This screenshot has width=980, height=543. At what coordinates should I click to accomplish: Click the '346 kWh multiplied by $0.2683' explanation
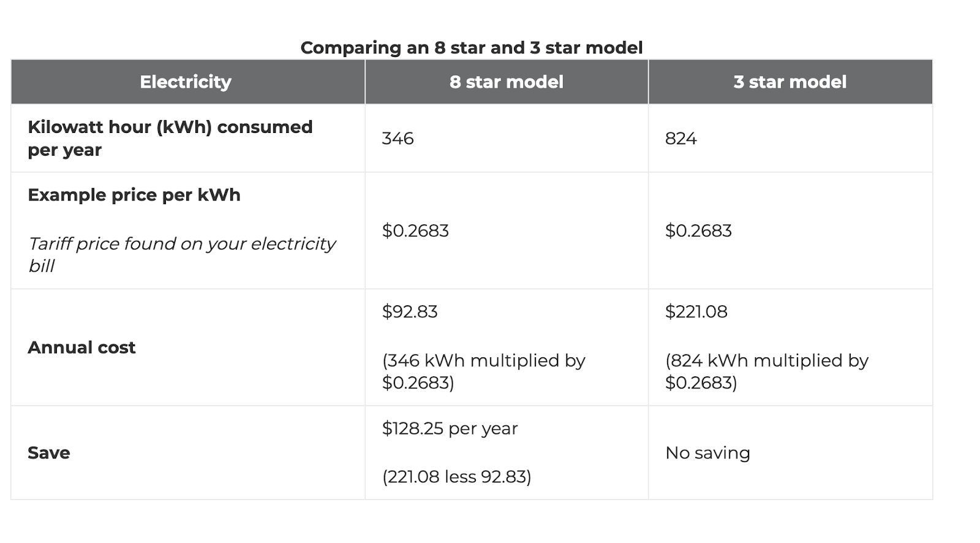(484, 371)
